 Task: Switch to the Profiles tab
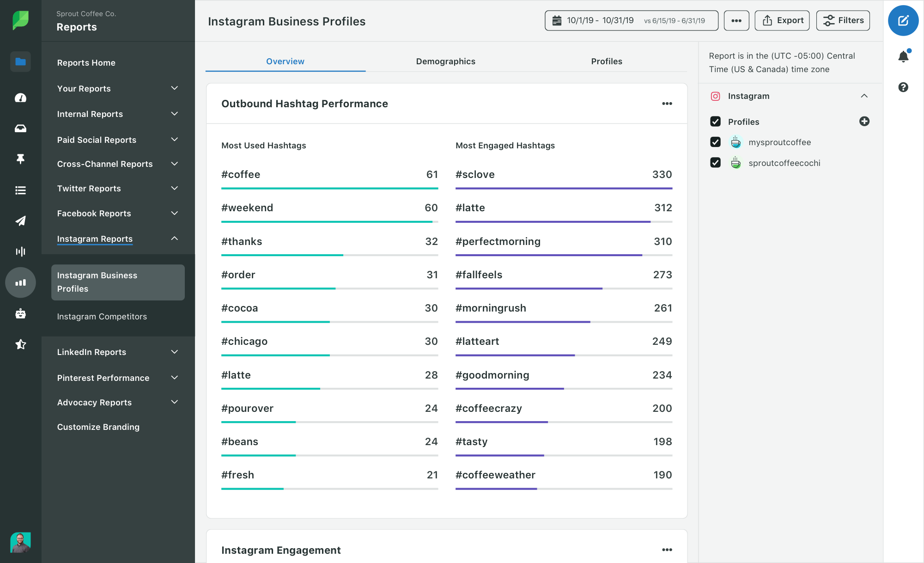coord(606,61)
